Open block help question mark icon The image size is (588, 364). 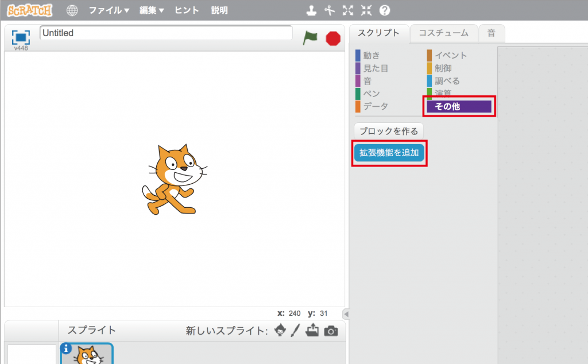pos(385,10)
